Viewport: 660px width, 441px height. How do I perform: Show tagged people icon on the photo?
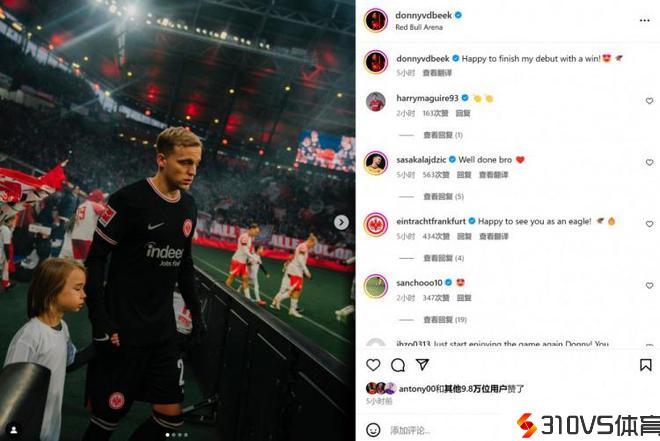[13, 430]
